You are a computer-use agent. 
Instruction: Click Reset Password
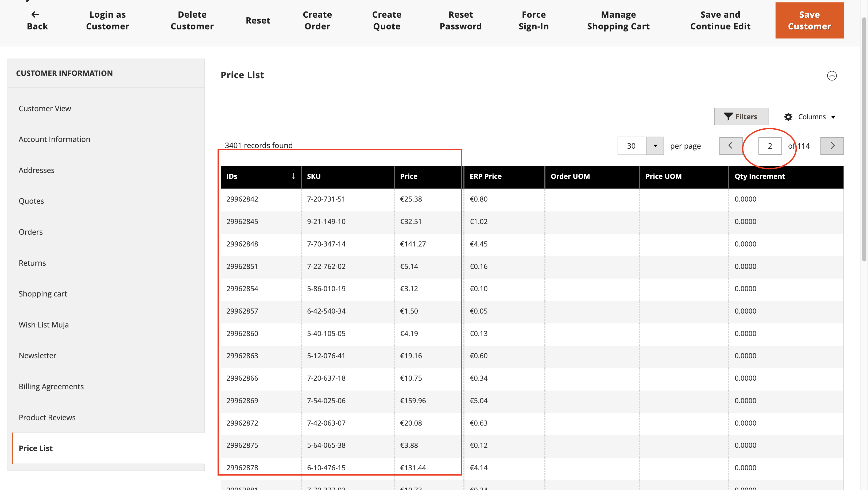tap(461, 20)
